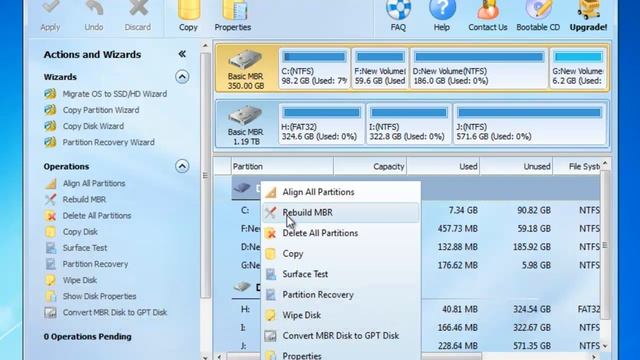This screenshot has width=640, height=360.
Task: Select the J: row in the partition list
Action: tap(416, 346)
